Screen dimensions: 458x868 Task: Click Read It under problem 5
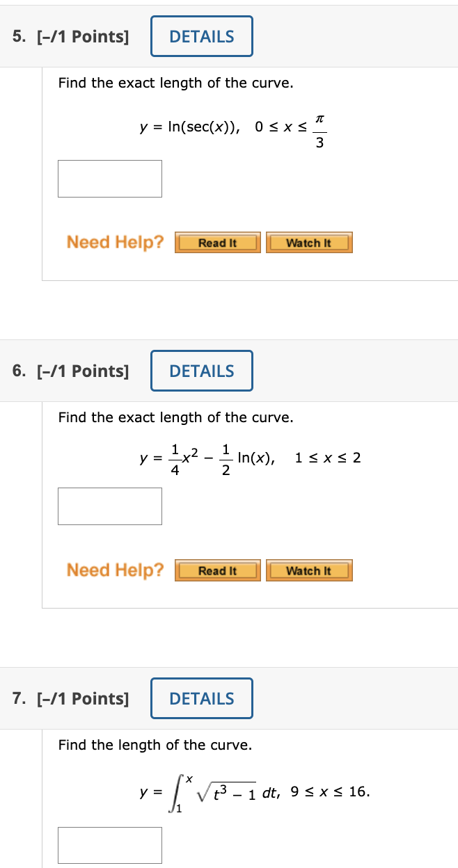click(x=217, y=242)
